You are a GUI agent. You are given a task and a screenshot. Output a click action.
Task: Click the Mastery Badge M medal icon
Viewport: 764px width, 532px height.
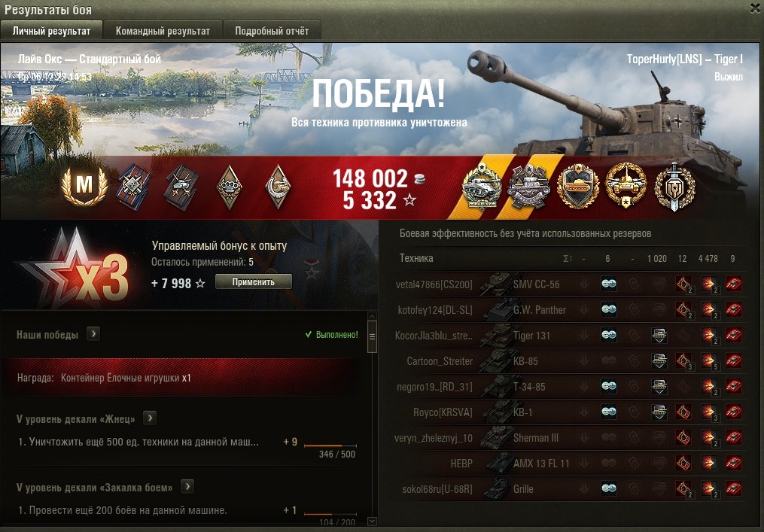tap(84, 185)
